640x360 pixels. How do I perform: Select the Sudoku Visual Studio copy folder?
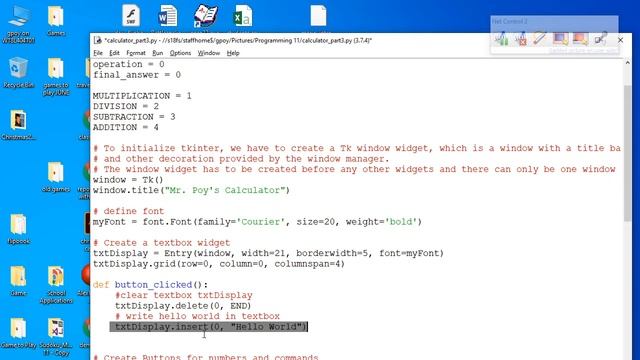pos(56,336)
